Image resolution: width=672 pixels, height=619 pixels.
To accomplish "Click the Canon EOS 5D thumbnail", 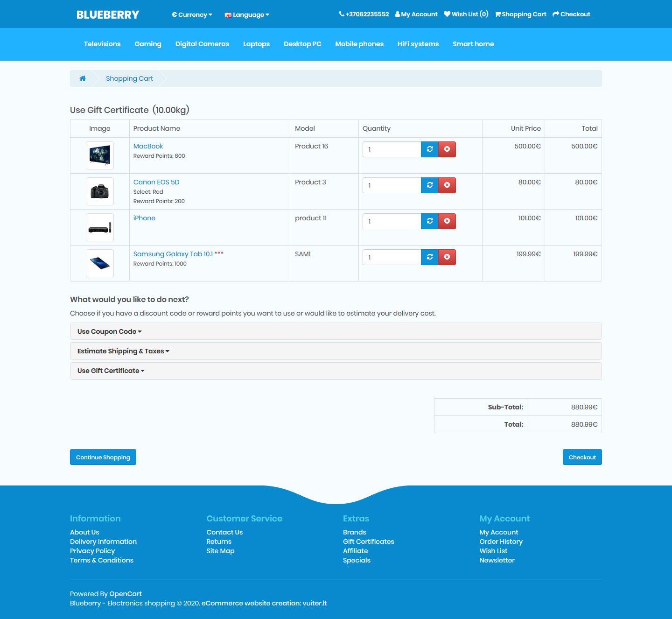I will click(x=100, y=191).
